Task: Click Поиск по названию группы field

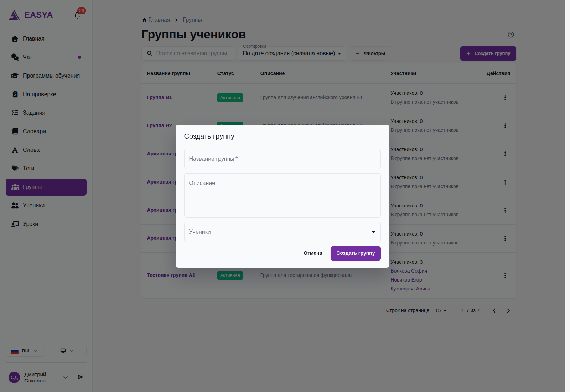Action: [x=188, y=53]
